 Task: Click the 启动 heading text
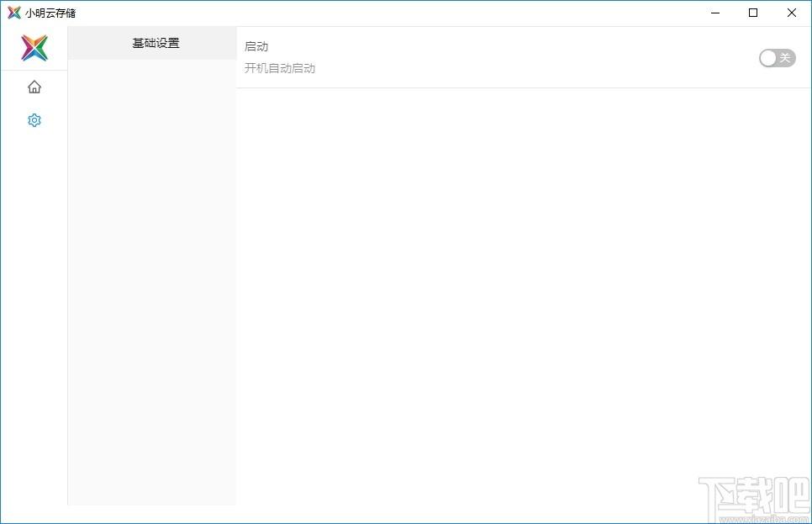tap(256, 46)
